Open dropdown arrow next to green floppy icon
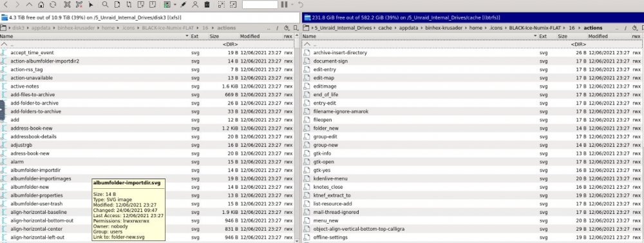 coord(175,5)
